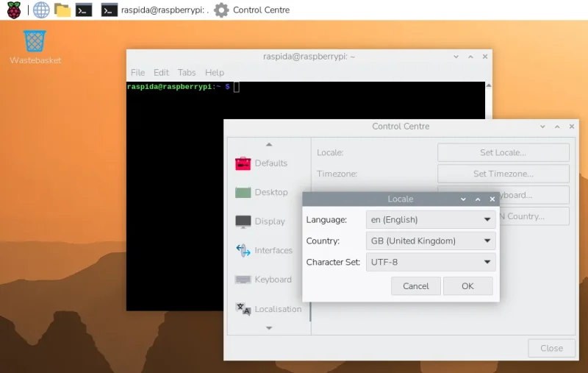Open the file manager folder icon
The width and height of the screenshot is (588, 373).
pos(62,10)
